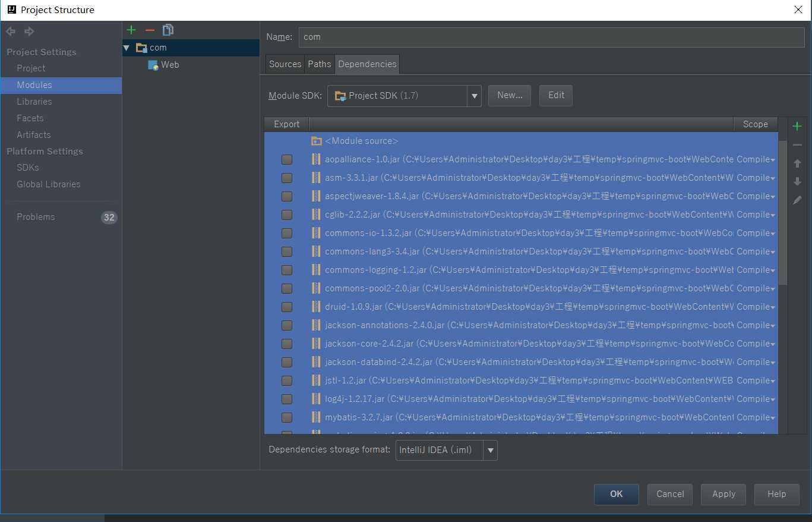
Task: Toggle export checkbox for commons-pool2-2.0.jar
Action: tap(287, 288)
